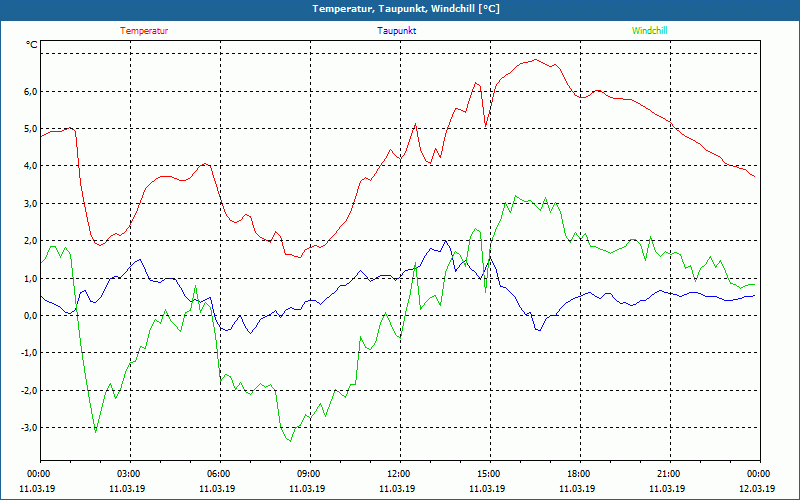The width and height of the screenshot is (800, 500).
Task: Click the 5,0 y-axis label
Action: pyautogui.click(x=30, y=129)
